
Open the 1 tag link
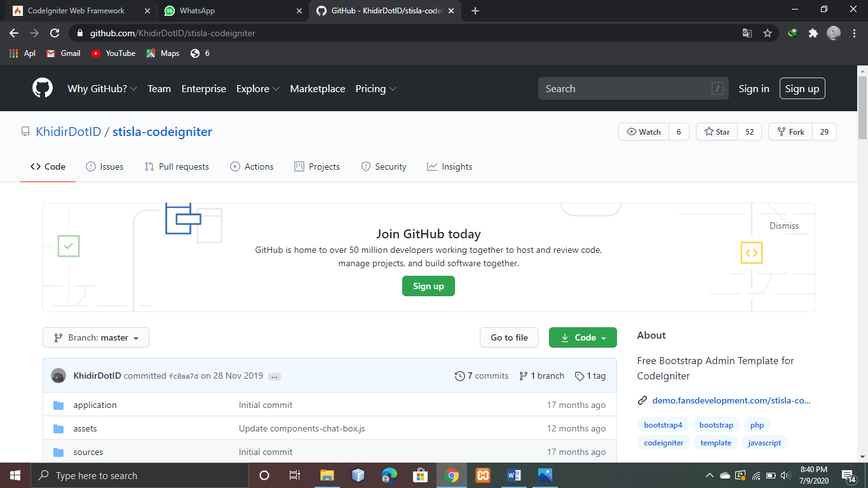[x=590, y=376]
